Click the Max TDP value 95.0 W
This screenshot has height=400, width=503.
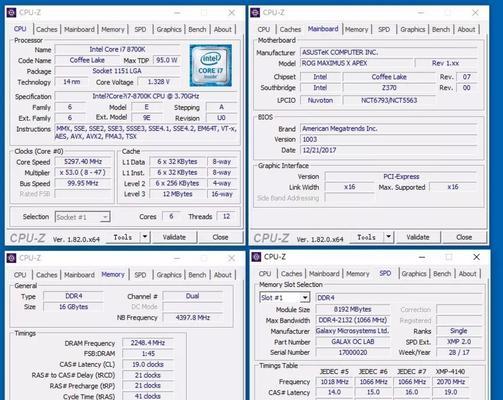point(166,60)
